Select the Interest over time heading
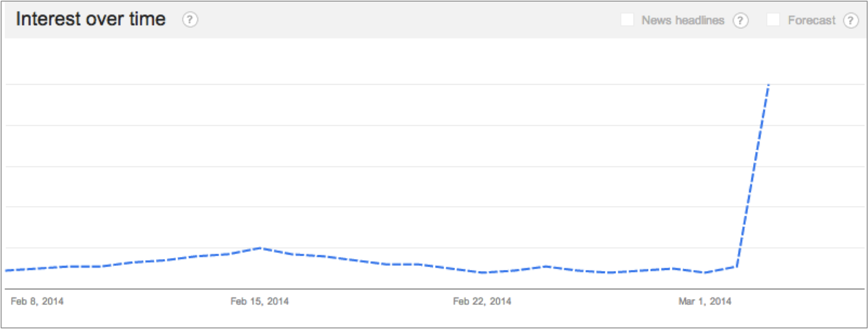Viewport: 868px width, 329px height. point(91,19)
